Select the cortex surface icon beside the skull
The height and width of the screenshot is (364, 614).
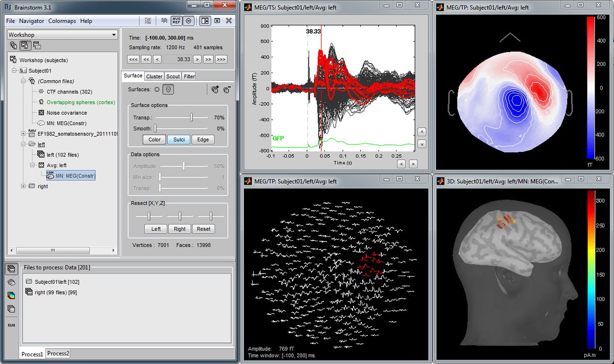157,89
